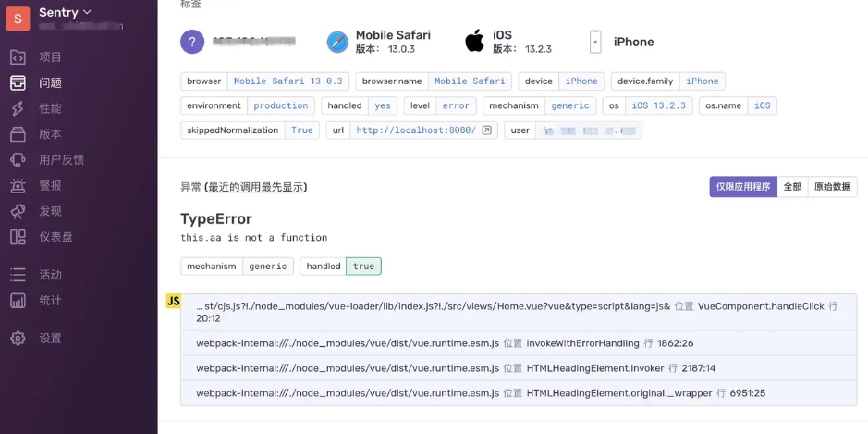Viewport: 868px width, 434px height.
Task: Open the url external link icon
Action: 486,130
